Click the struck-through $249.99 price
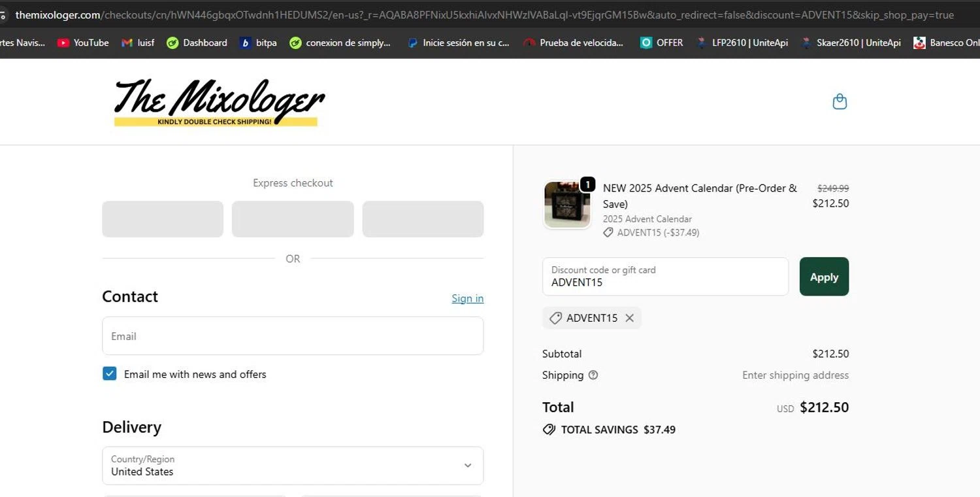Screen dimensions: 980x497 tap(833, 188)
